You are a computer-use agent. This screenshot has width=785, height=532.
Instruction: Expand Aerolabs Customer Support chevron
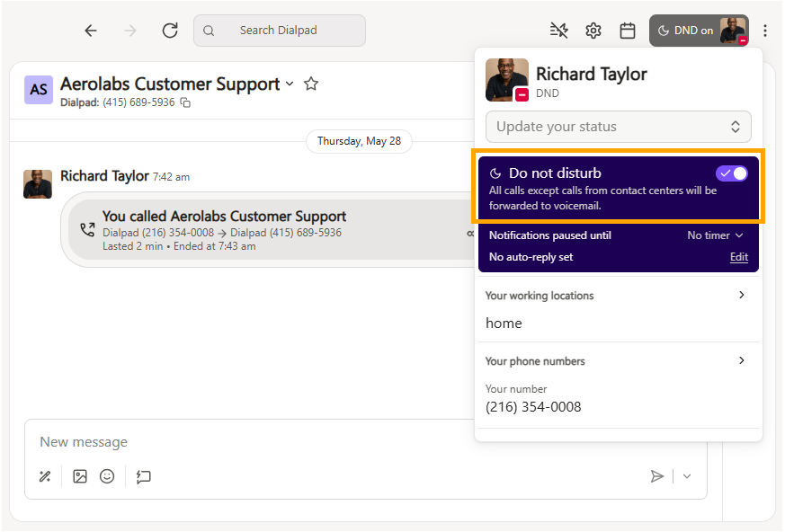[x=290, y=84]
